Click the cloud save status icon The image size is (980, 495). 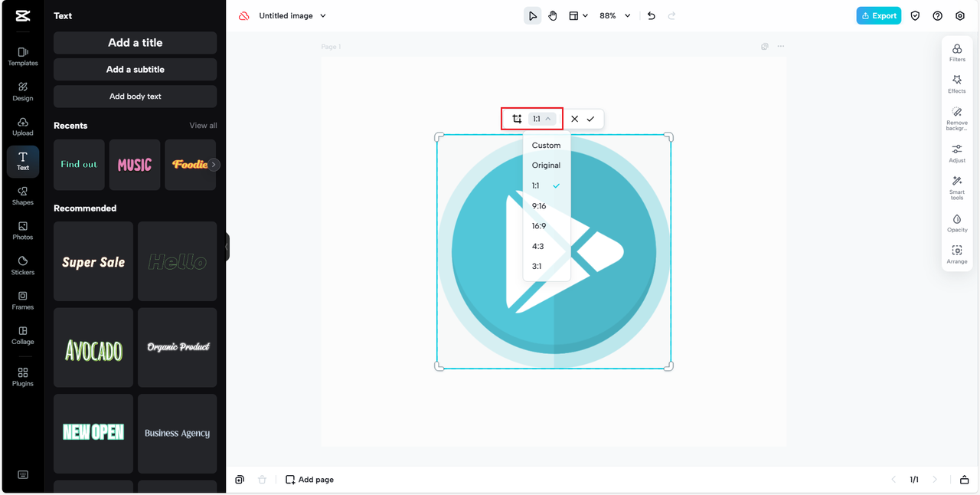click(x=244, y=15)
